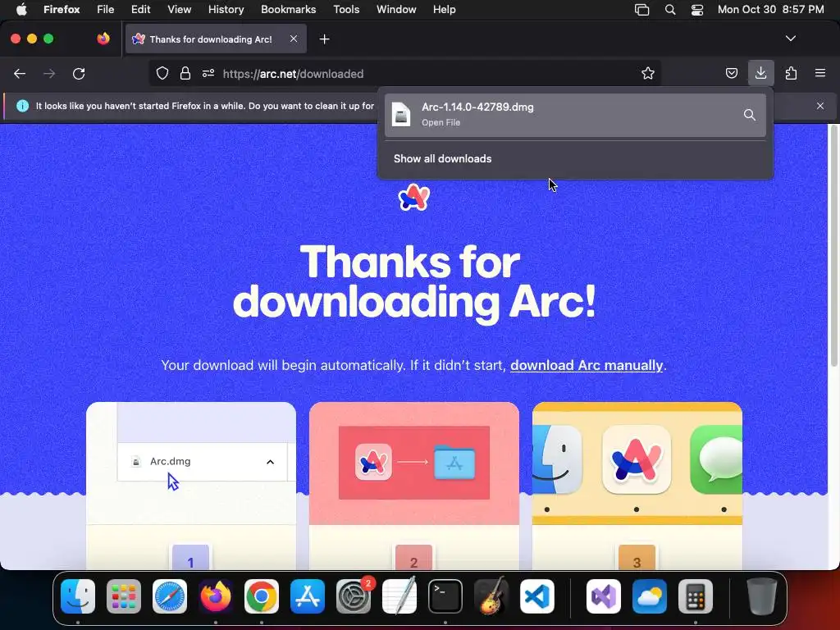Open the Tools menu
This screenshot has height=630, width=840.
(x=346, y=9)
